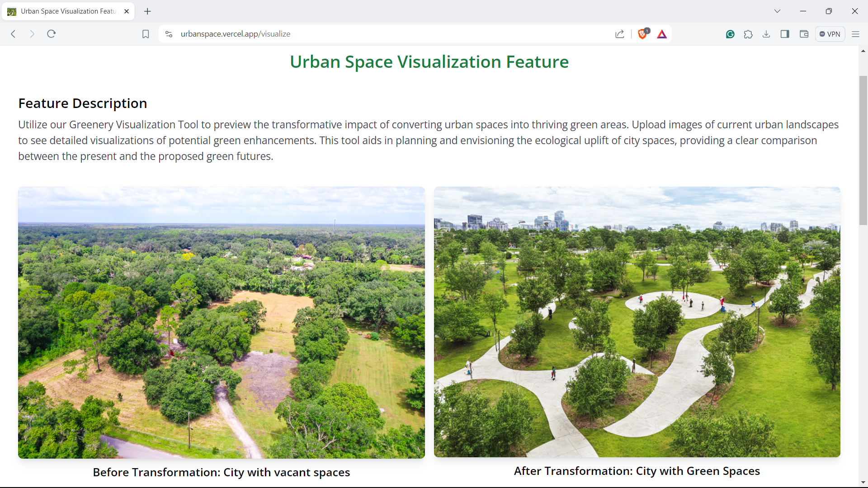Click the Brave Rewards triangle icon
The image size is (868, 488).
coord(662,34)
